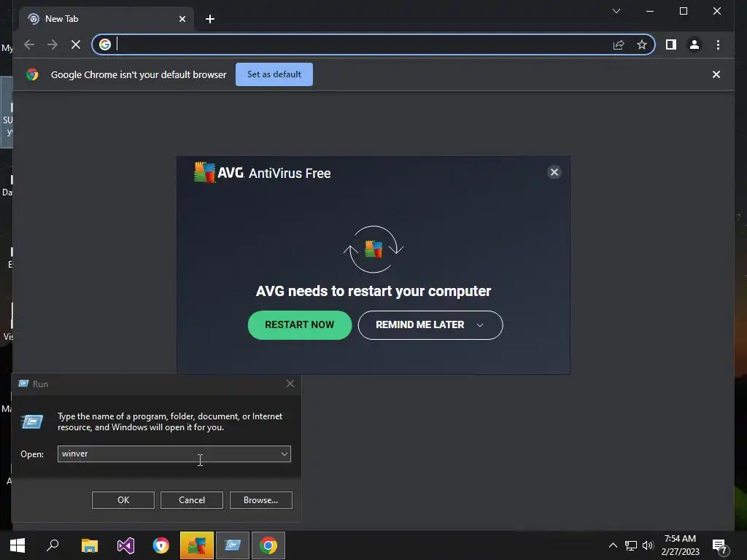The height and width of the screenshot is (560, 747).
Task: Open AVG Secure Browser from the taskbar
Action: tap(161, 545)
